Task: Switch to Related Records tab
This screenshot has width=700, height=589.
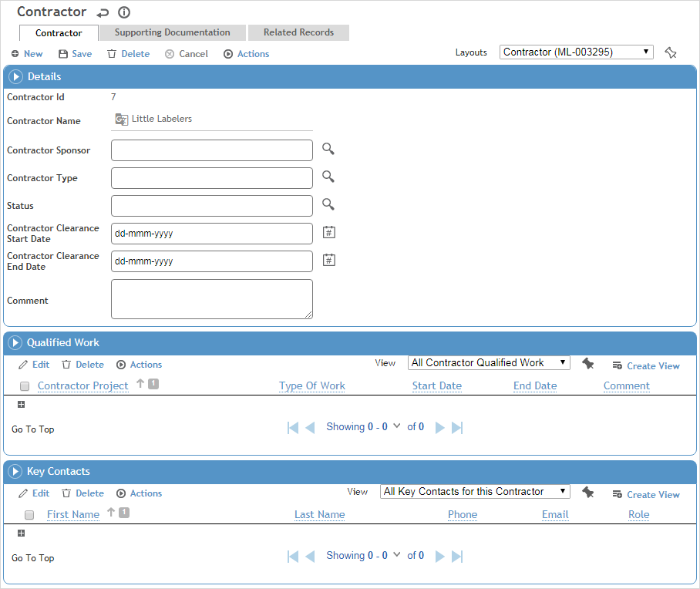Action: (298, 32)
